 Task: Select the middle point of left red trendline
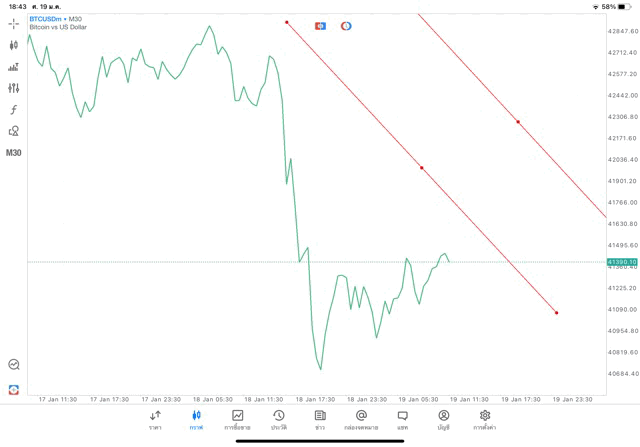(422, 168)
